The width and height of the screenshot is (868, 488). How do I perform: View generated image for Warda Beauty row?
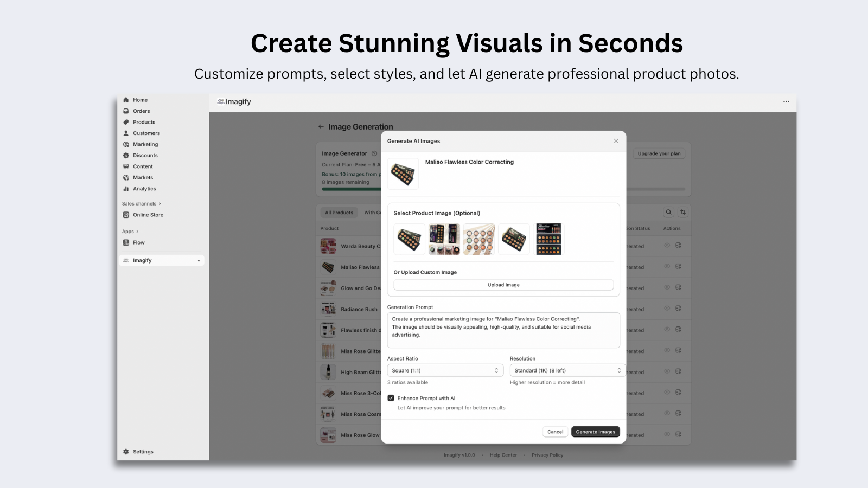(x=667, y=246)
